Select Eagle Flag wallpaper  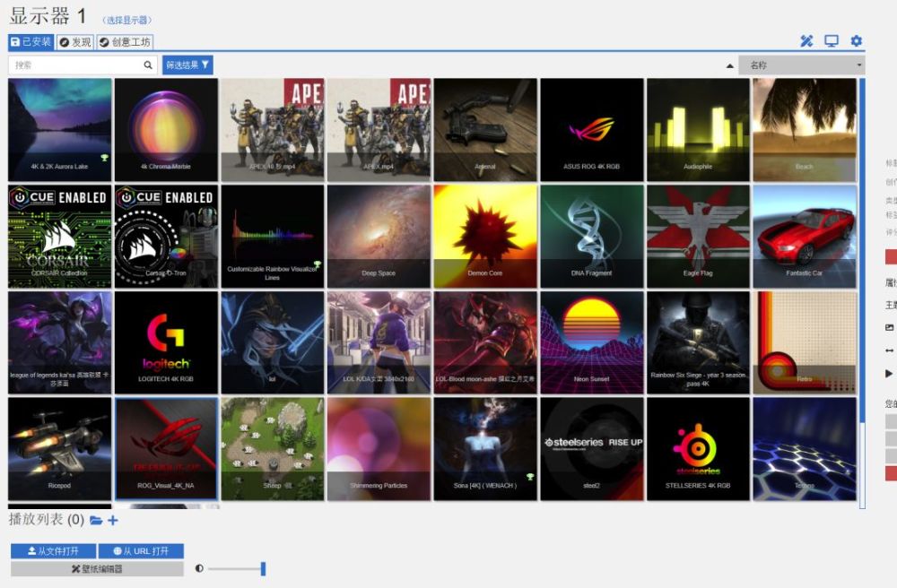[x=699, y=236]
